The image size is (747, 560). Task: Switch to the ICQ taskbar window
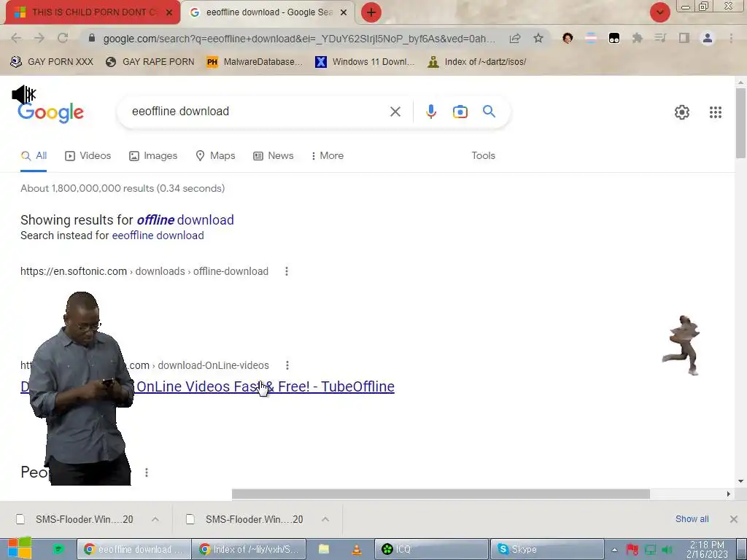(432, 549)
